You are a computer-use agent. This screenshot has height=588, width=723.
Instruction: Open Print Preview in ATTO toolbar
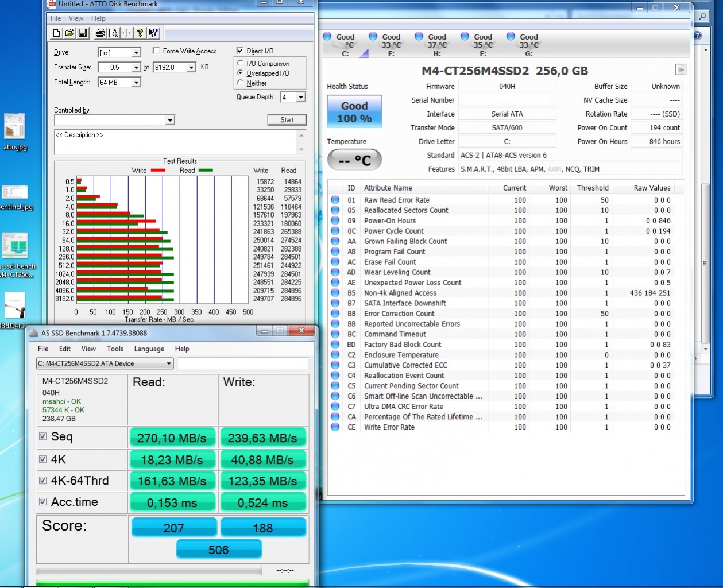point(114,33)
